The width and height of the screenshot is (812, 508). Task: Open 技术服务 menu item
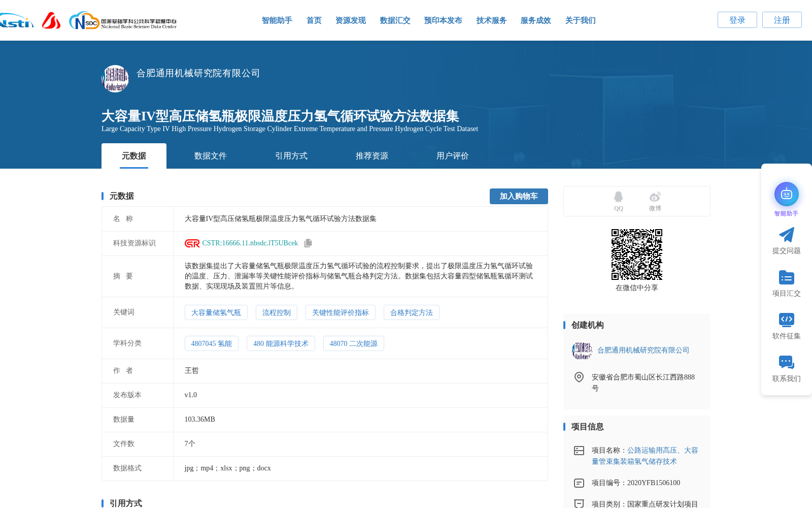(x=492, y=20)
